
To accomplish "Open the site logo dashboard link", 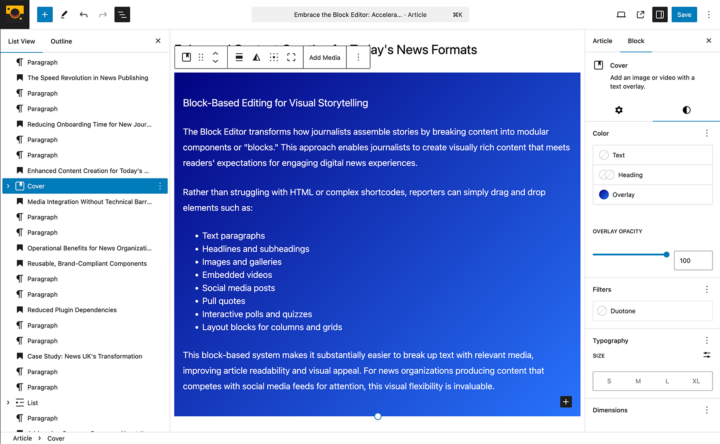I will pos(15,14).
